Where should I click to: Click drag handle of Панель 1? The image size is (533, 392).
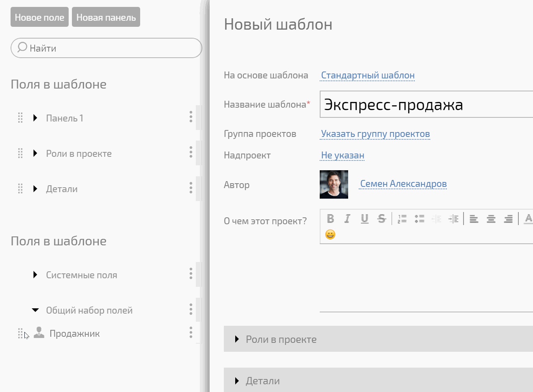point(20,118)
